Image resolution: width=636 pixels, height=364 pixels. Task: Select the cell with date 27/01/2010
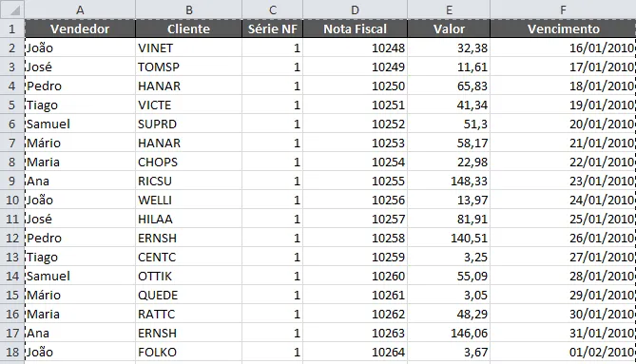(x=563, y=257)
